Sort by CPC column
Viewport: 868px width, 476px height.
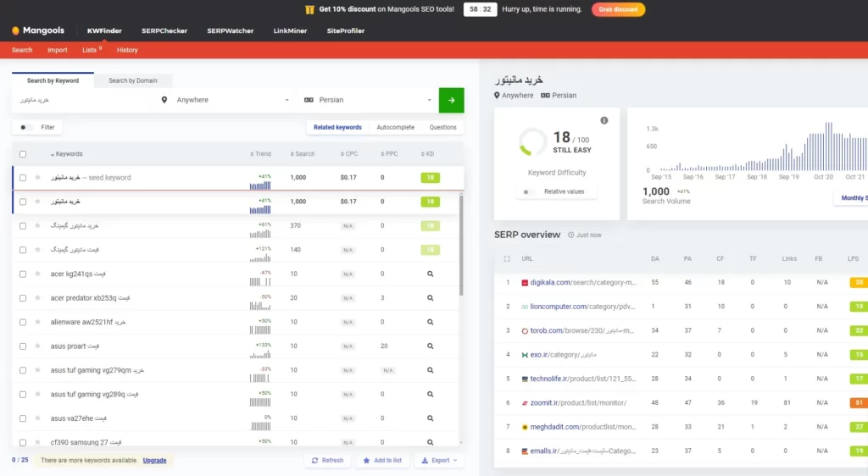348,154
